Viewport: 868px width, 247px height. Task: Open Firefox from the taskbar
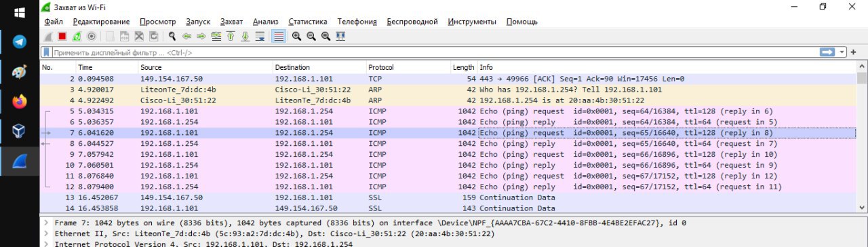coord(19,102)
